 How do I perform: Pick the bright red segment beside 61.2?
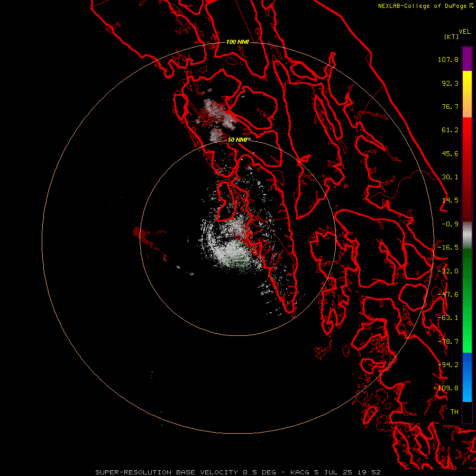[x=467, y=131]
